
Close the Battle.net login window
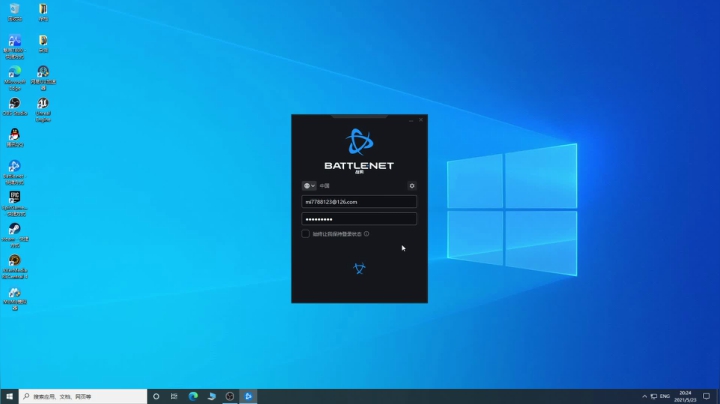pos(421,120)
